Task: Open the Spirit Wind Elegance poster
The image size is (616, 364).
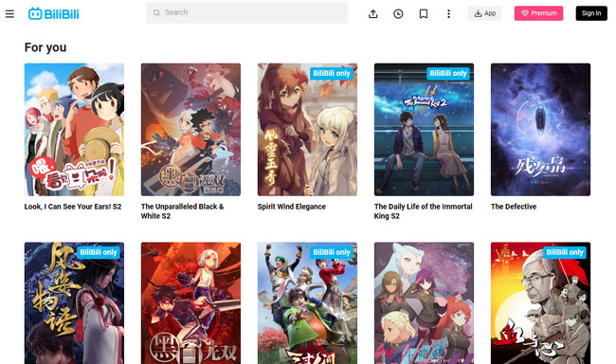Action: point(307,129)
